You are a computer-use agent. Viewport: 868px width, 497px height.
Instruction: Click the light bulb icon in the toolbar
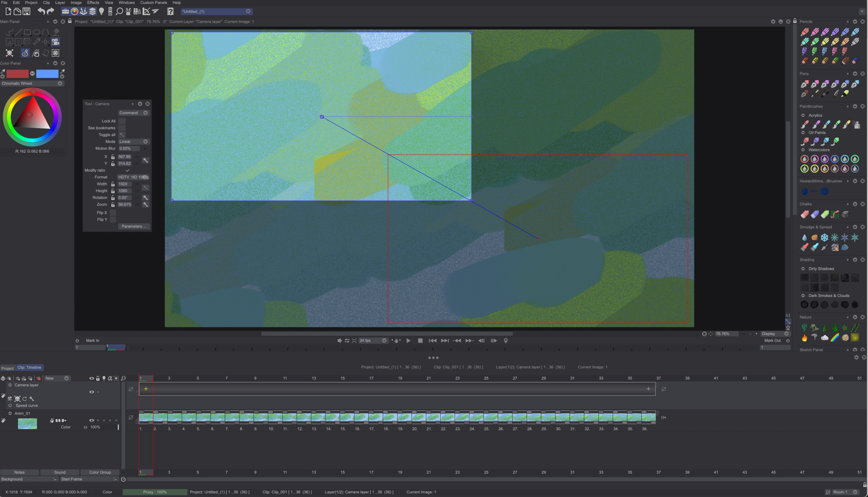tap(102, 11)
